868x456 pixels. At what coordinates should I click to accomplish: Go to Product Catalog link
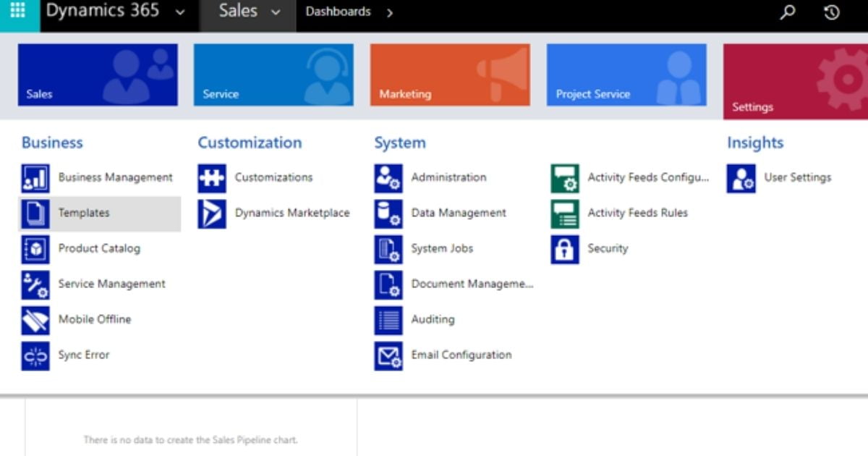pos(99,248)
